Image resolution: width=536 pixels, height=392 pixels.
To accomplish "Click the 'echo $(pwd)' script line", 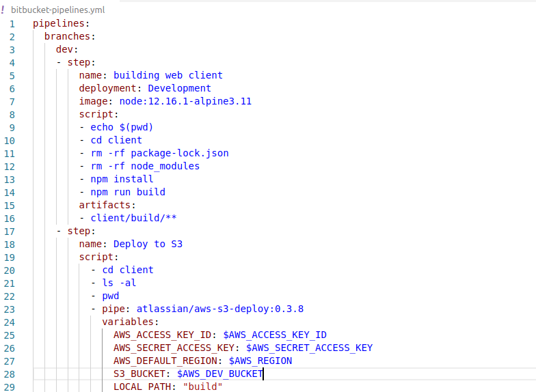I will 122,127.
